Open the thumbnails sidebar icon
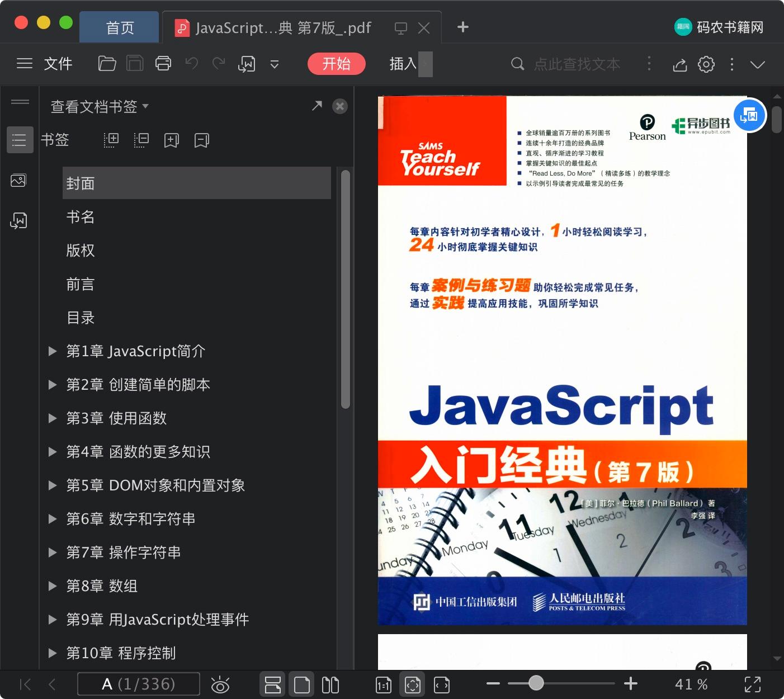 pyautogui.click(x=18, y=181)
